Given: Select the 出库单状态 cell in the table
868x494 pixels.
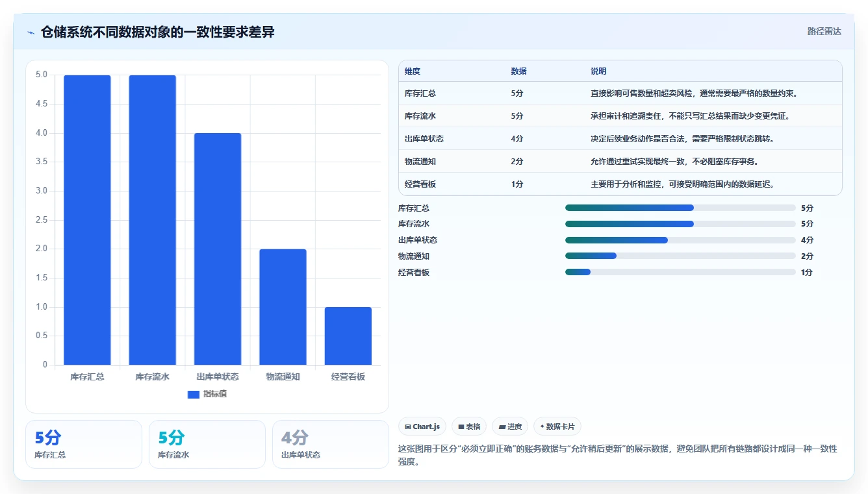Looking at the screenshot, I should point(424,139).
